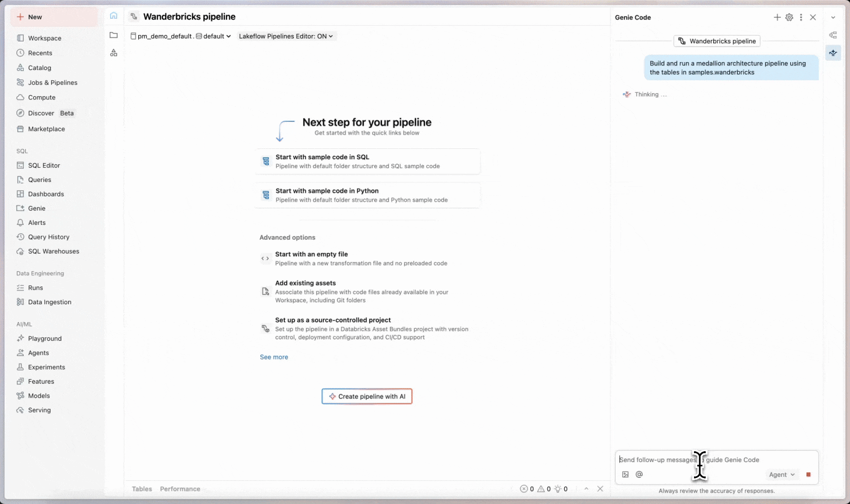Click the SQL Warehouses icon

pyautogui.click(x=20, y=251)
